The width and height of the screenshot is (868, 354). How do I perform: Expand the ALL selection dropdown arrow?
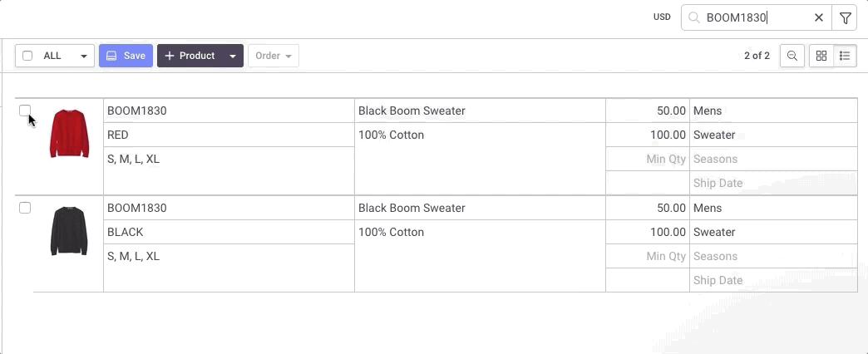(x=84, y=56)
